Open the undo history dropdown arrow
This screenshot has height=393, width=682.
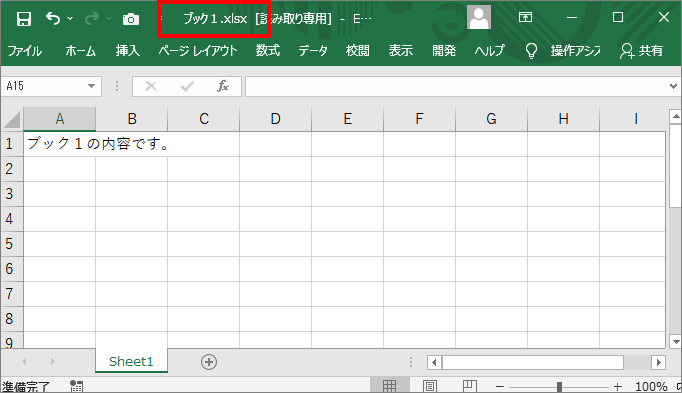coord(70,19)
